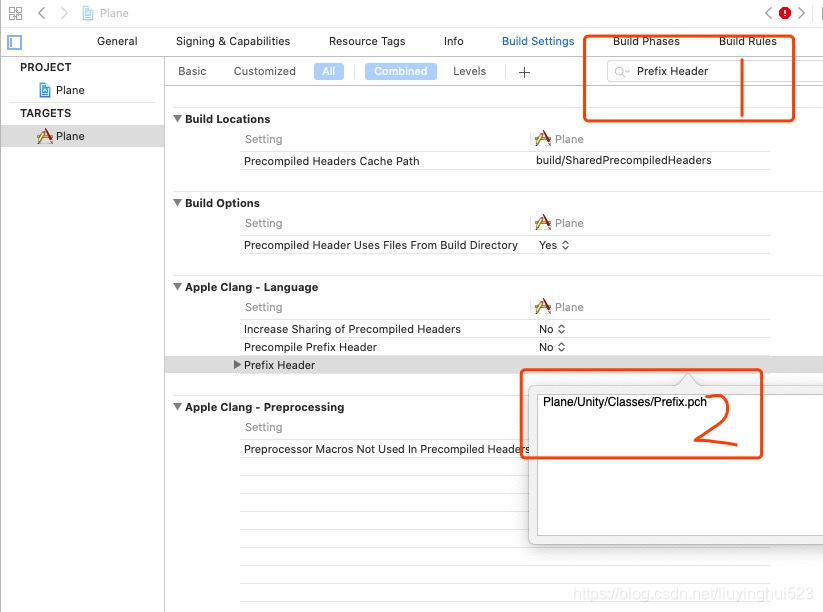The width and height of the screenshot is (823, 612).
Task: Click the Plane project blueprint icon
Action: coord(45,90)
